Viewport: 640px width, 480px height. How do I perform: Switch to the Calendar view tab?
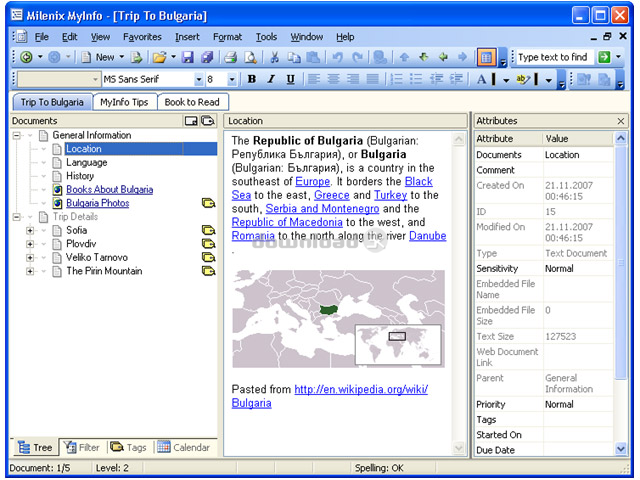[x=184, y=447]
